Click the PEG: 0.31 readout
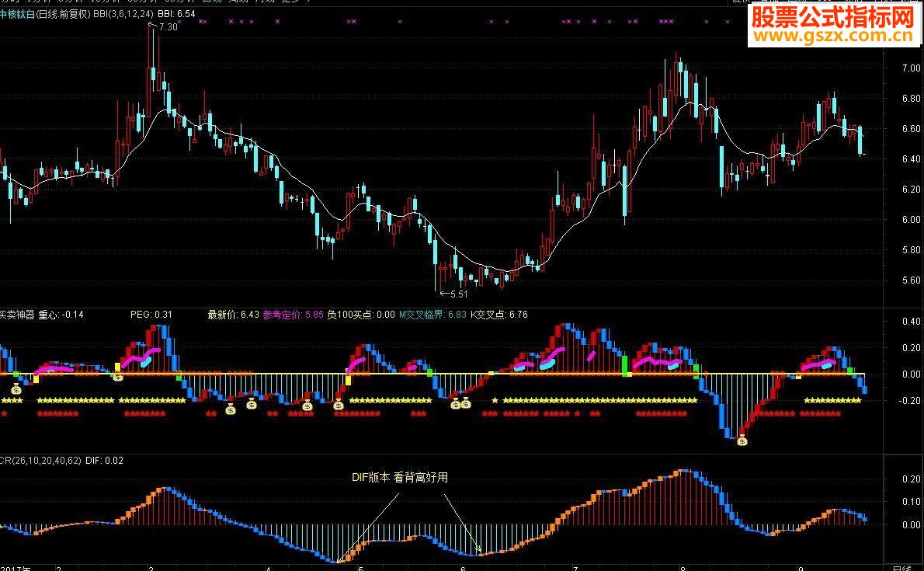The image size is (924, 571). coord(151,315)
